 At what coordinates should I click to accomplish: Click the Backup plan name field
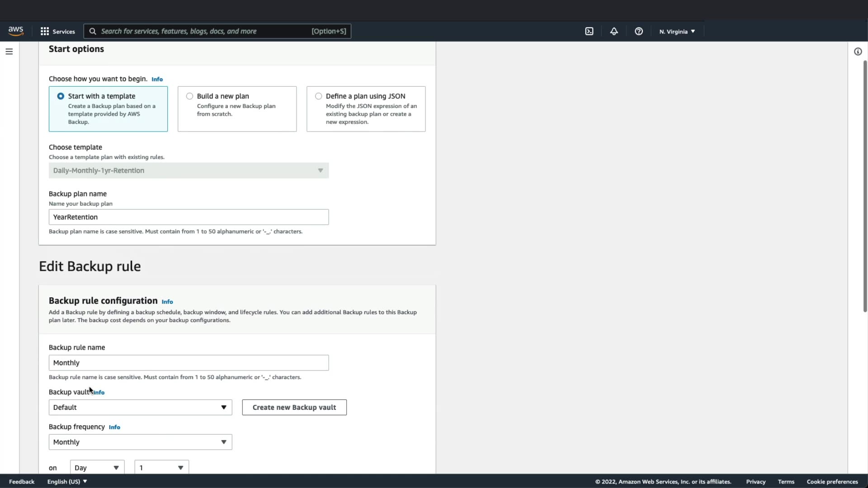(x=189, y=217)
